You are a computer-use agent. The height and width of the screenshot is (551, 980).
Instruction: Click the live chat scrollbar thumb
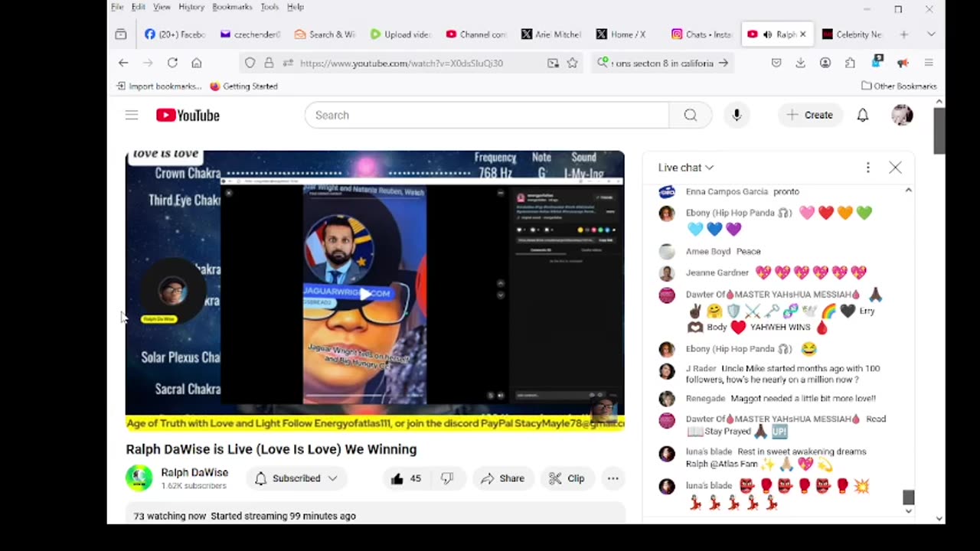coord(908,497)
